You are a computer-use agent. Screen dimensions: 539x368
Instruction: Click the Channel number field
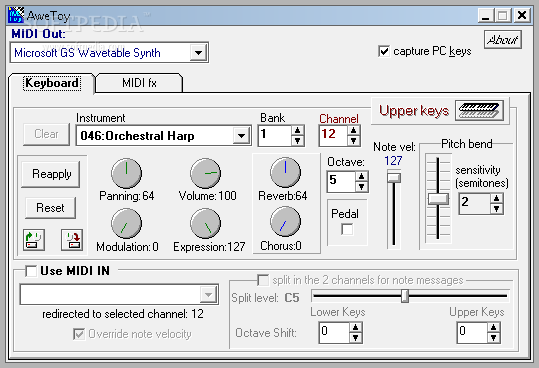tap(333, 135)
